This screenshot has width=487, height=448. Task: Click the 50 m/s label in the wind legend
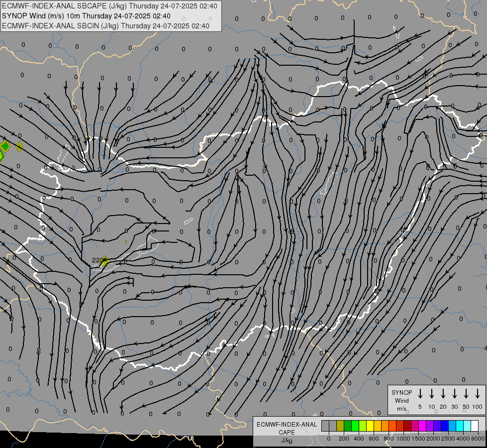[466, 407]
